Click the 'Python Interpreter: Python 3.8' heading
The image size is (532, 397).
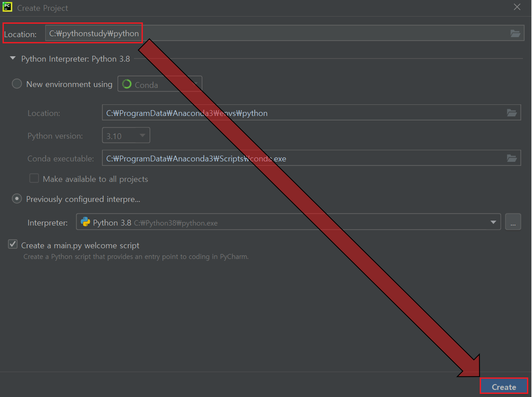click(76, 59)
